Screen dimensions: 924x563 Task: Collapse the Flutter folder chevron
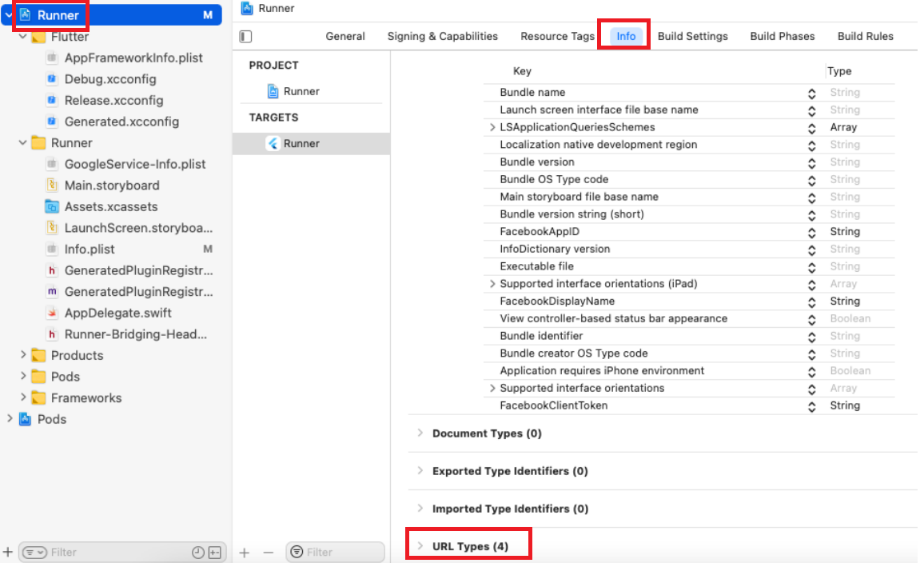[x=22, y=37]
